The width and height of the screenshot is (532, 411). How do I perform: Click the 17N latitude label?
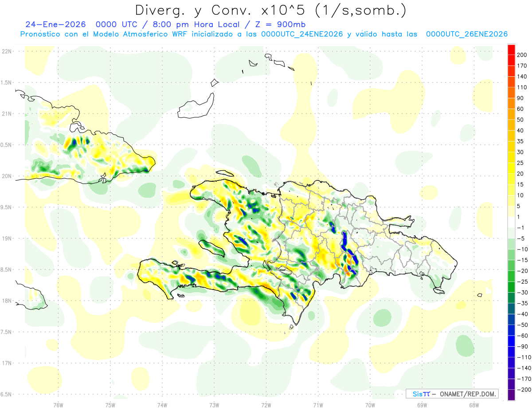click(6, 363)
